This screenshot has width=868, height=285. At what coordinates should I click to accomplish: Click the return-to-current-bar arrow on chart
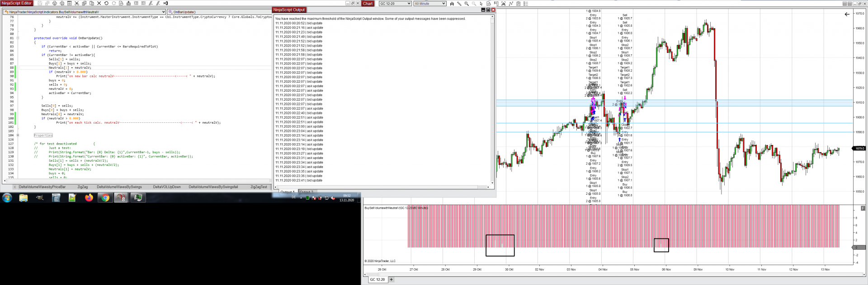point(847,14)
